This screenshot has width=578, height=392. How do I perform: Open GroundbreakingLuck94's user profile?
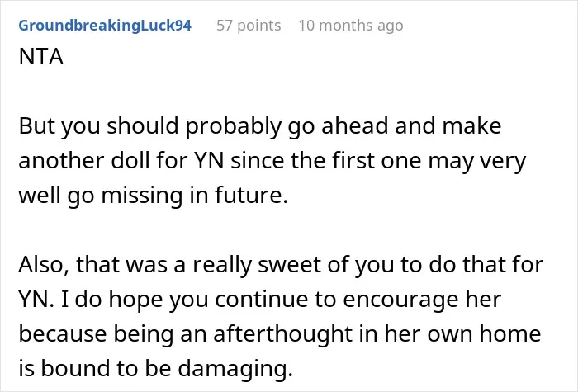pyautogui.click(x=105, y=26)
